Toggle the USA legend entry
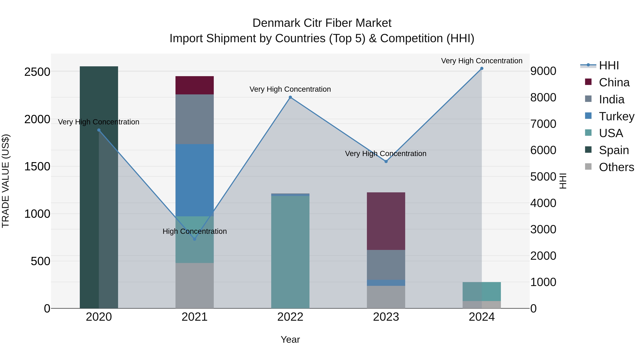This screenshot has width=644, height=362. point(604,133)
